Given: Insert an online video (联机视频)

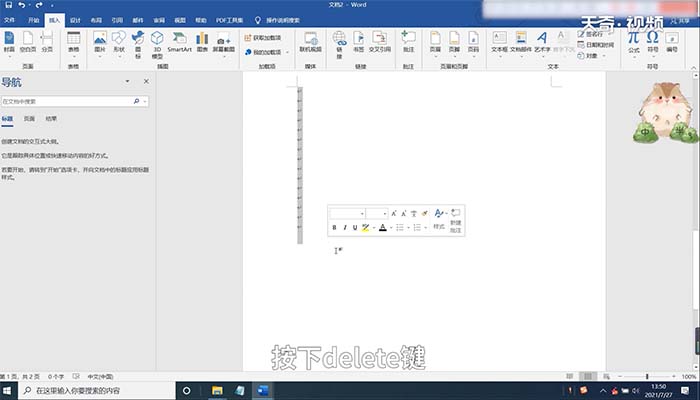Looking at the screenshot, I should pos(311,42).
